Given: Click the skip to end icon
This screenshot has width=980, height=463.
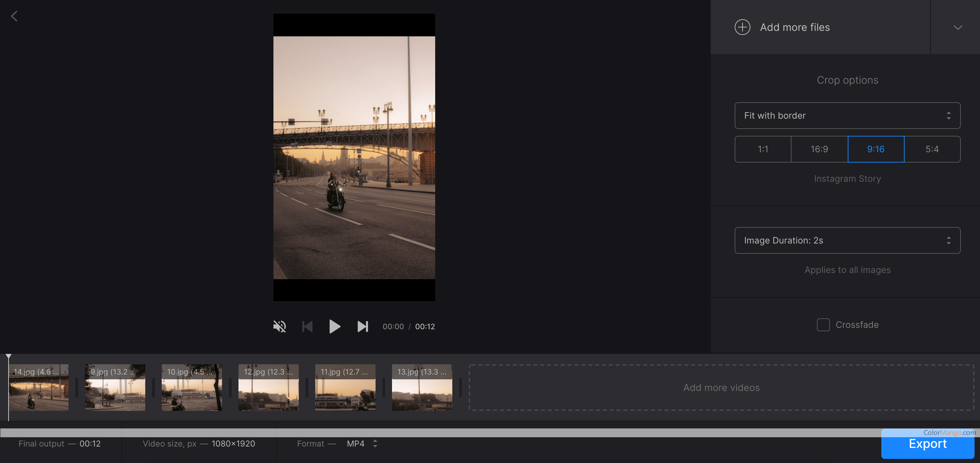Looking at the screenshot, I should (x=363, y=326).
